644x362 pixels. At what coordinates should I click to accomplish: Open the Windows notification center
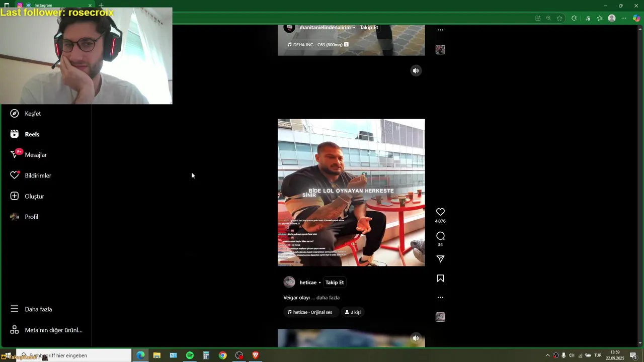pyautogui.click(x=633, y=355)
